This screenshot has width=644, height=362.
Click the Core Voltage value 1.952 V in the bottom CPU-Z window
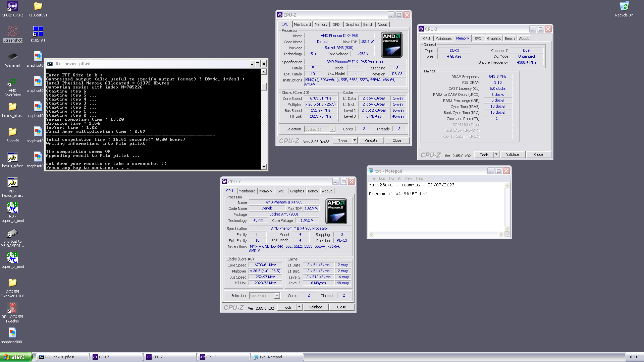307,220
